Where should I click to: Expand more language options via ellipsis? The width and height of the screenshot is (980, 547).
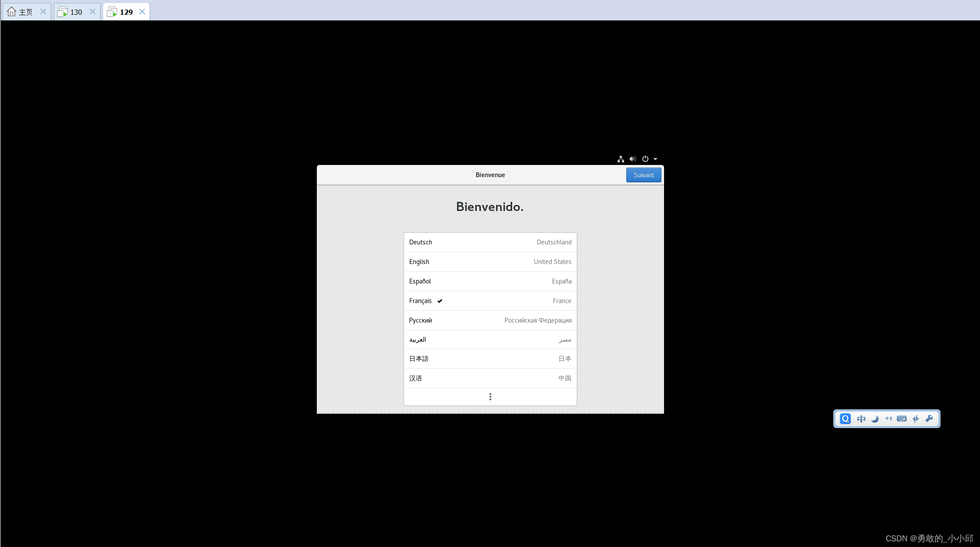pos(490,396)
